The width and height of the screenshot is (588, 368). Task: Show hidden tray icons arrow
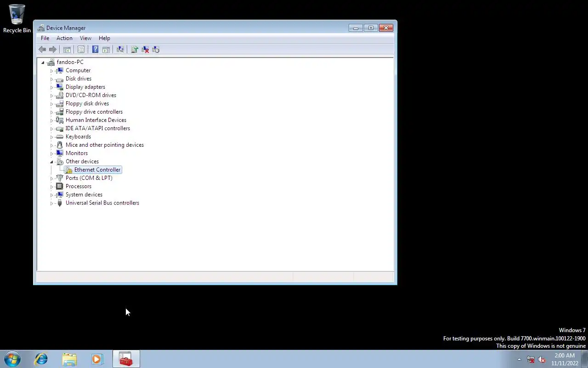(519, 360)
